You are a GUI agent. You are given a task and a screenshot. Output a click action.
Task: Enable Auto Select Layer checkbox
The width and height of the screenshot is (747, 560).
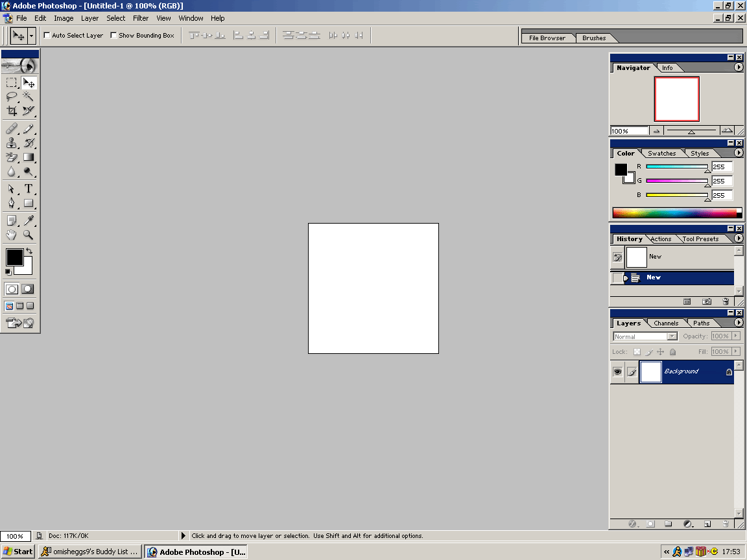coord(47,35)
